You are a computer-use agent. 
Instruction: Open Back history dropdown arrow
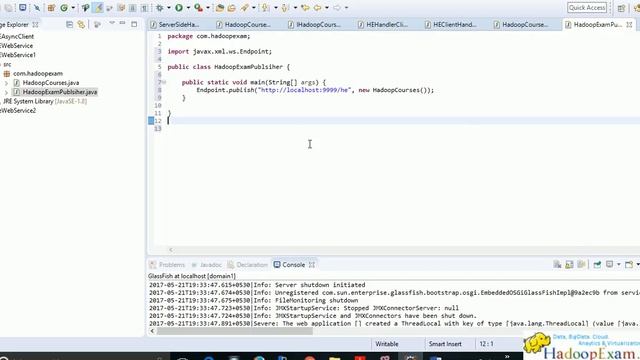(327, 7)
